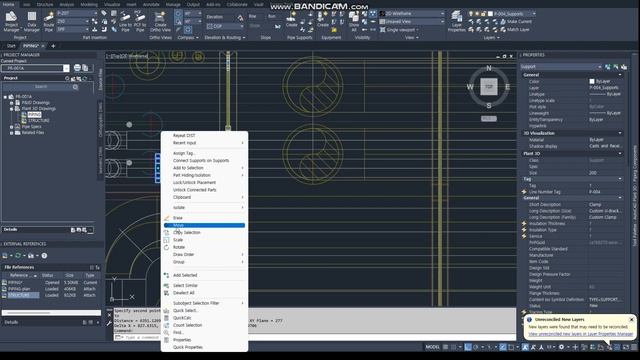Close the Unreconciled New Layers notification
640x360 pixels.
pyautogui.click(x=631, y=320)
